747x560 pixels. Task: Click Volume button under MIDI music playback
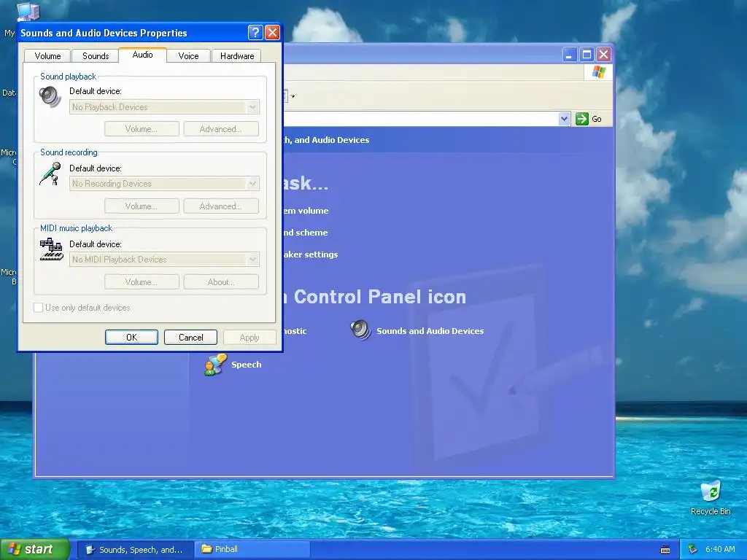pyautogui.click(x=142, y=282)
